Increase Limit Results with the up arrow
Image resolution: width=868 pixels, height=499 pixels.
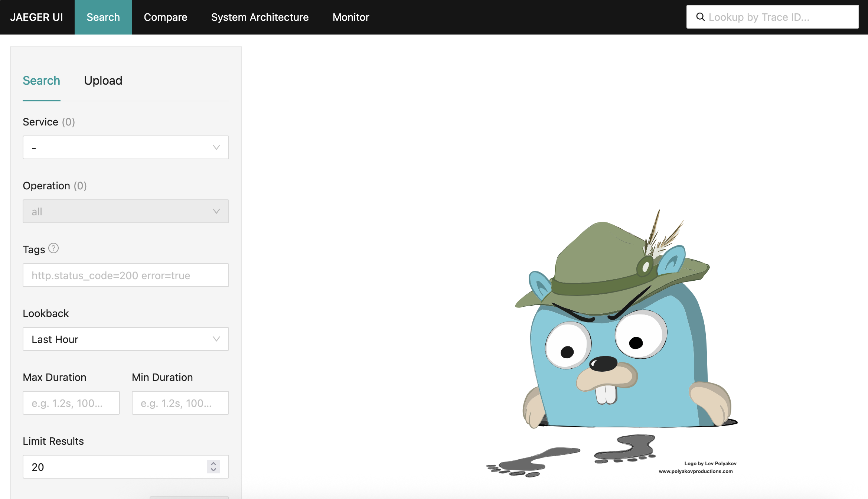point(213,464)
